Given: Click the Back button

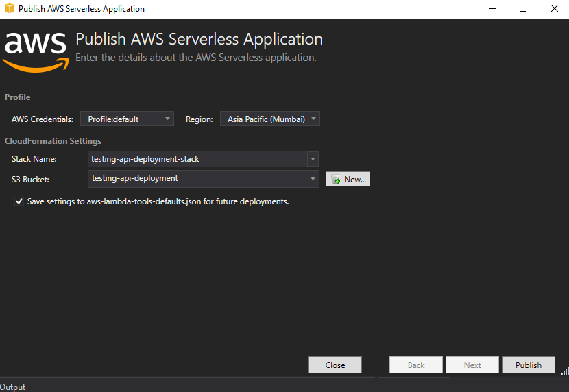Looking at the screenshot, I should [x=416, y=365].
